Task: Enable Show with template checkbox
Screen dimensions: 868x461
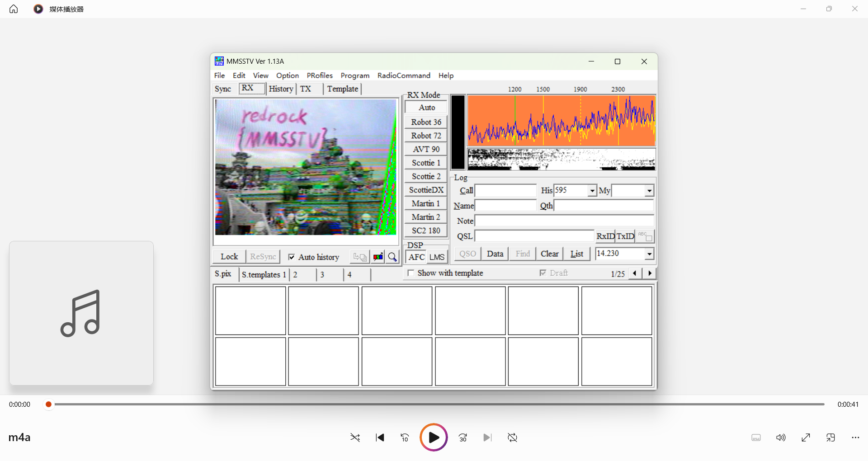Action: [411, 273]
